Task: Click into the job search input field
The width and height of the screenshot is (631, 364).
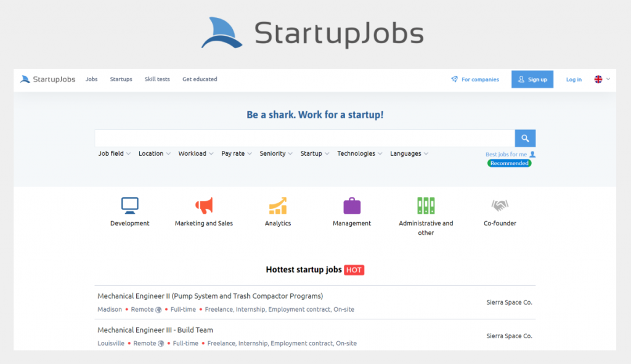Action: 304,139
